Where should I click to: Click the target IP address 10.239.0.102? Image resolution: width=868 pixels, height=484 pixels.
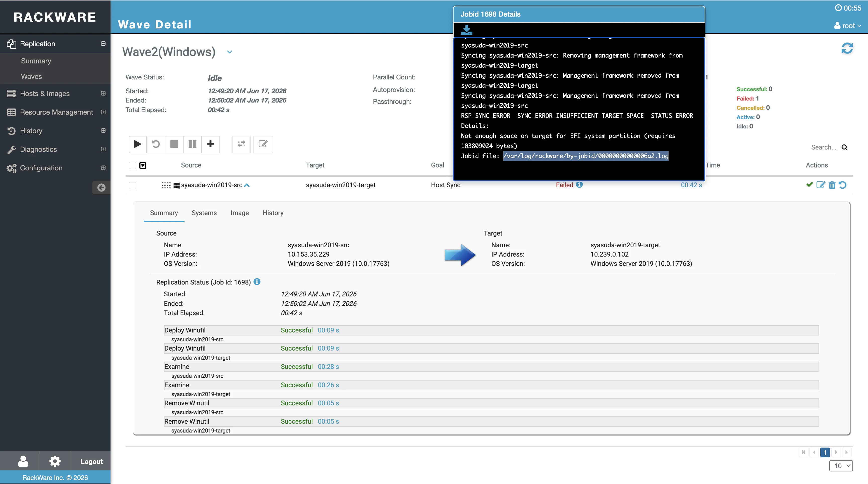(609, 255)
